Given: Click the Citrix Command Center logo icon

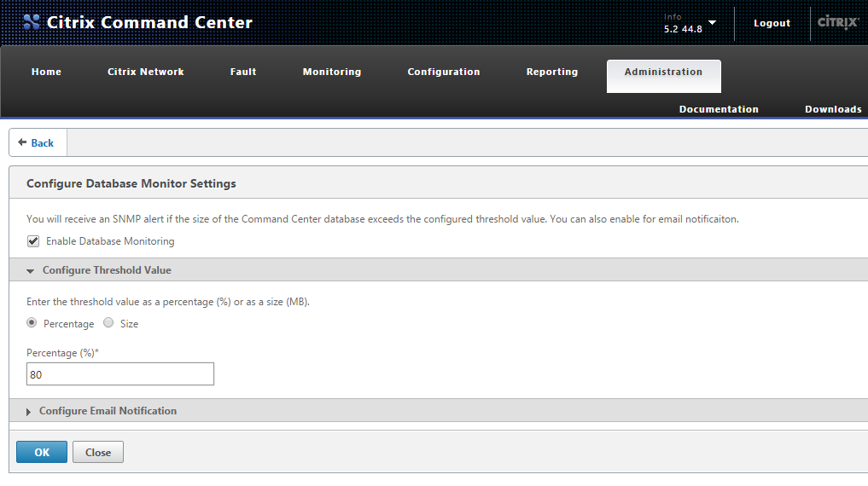Looking at the screenshot, I should click(x=31, y=23).
